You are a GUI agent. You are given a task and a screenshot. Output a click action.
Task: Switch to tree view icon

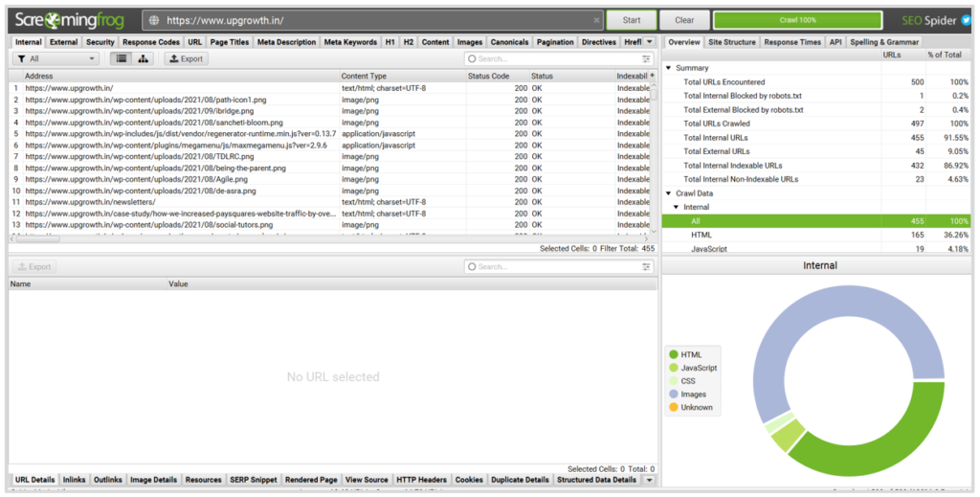(x=144, y=58)
